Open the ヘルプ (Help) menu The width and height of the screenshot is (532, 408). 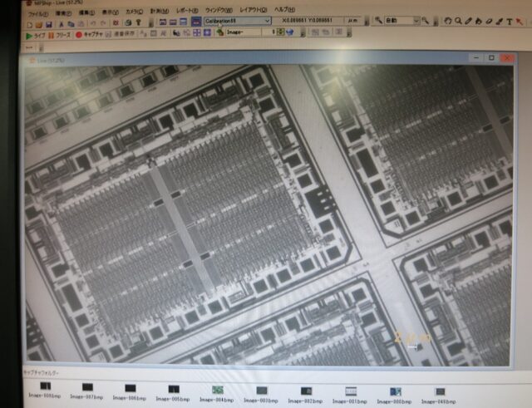284,9
